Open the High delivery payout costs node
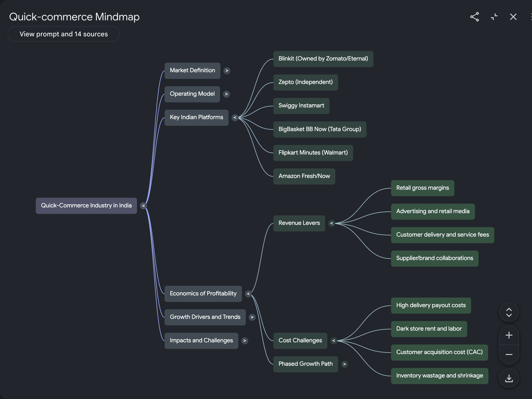532x399 pixels. [431, 305]
